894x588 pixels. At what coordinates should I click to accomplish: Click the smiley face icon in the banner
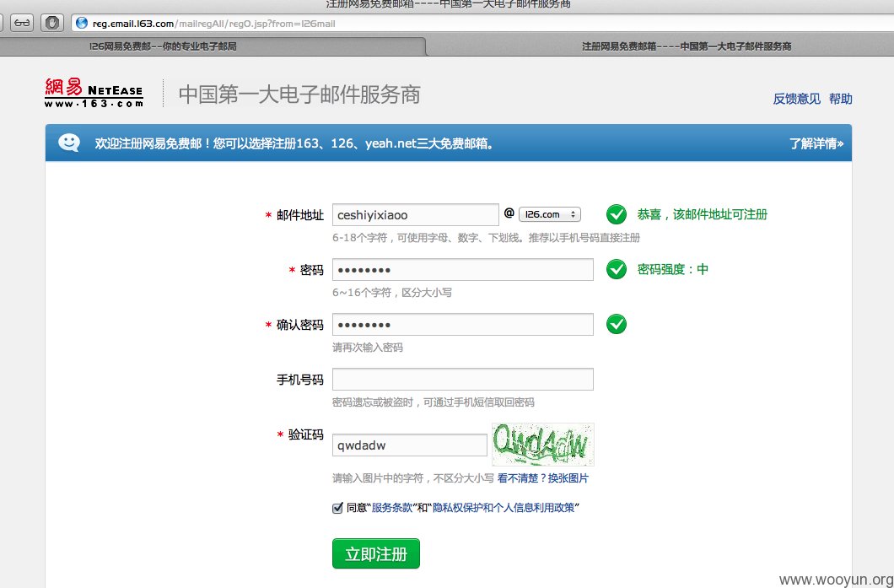pos(69,143)
